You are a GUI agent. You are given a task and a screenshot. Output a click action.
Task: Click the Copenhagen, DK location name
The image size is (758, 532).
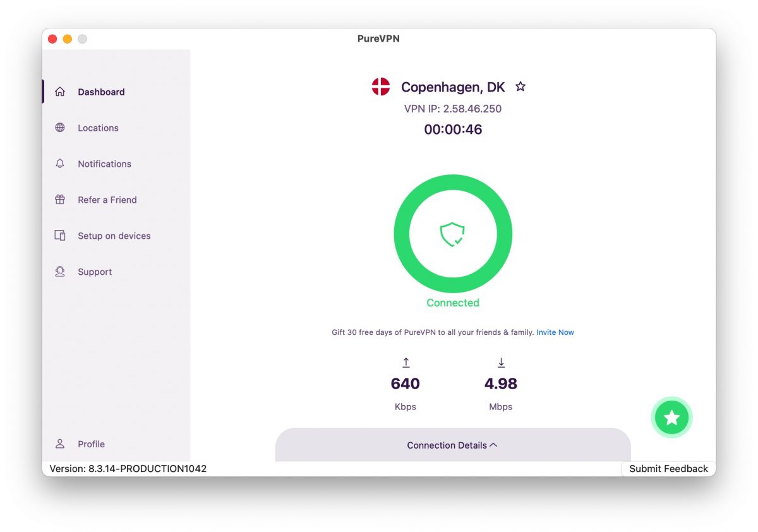(x=453, y=87)
